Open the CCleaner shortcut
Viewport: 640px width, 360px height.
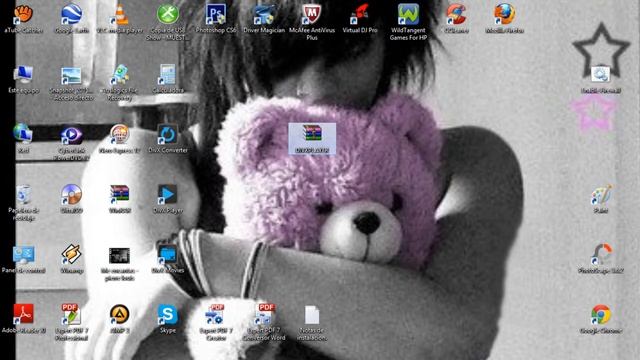click(456, 14)
